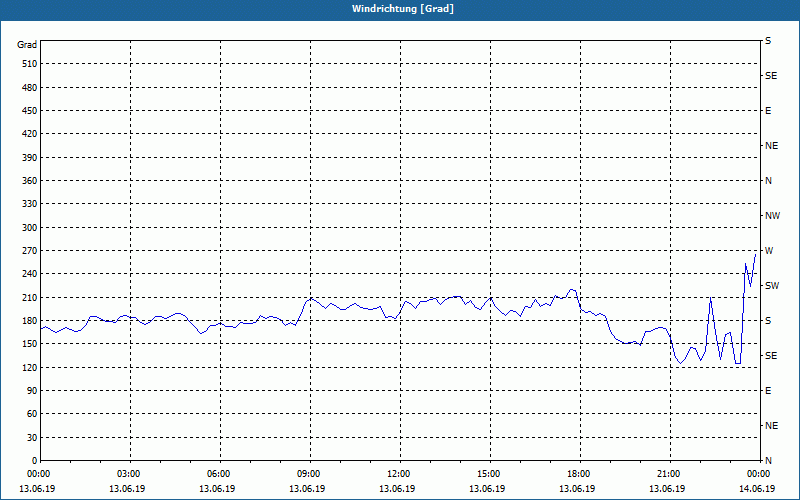Click the S compass label at 180

click(768, 320)
